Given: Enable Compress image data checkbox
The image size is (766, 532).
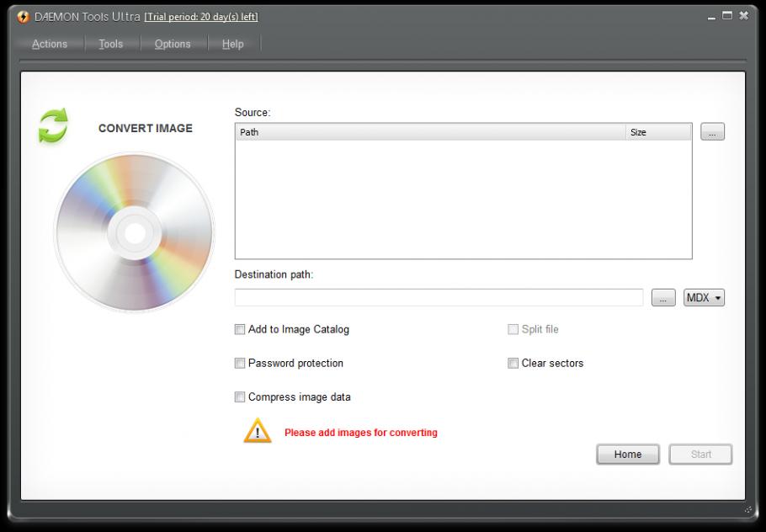Looking at the screenshot, I should coord(240,396).
